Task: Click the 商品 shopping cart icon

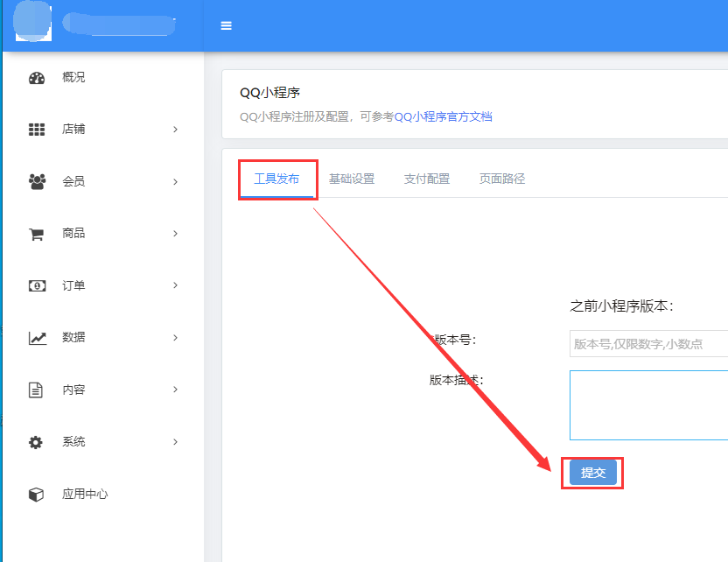Action: pos(37,234)
